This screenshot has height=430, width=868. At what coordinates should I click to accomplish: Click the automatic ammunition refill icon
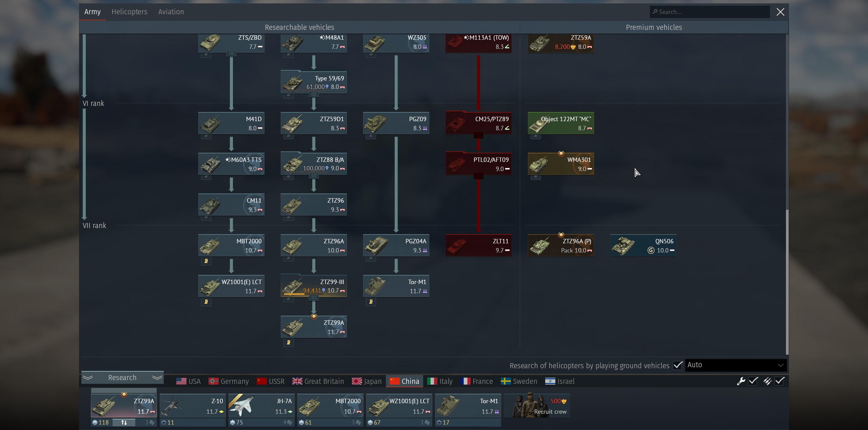(767, 381)
